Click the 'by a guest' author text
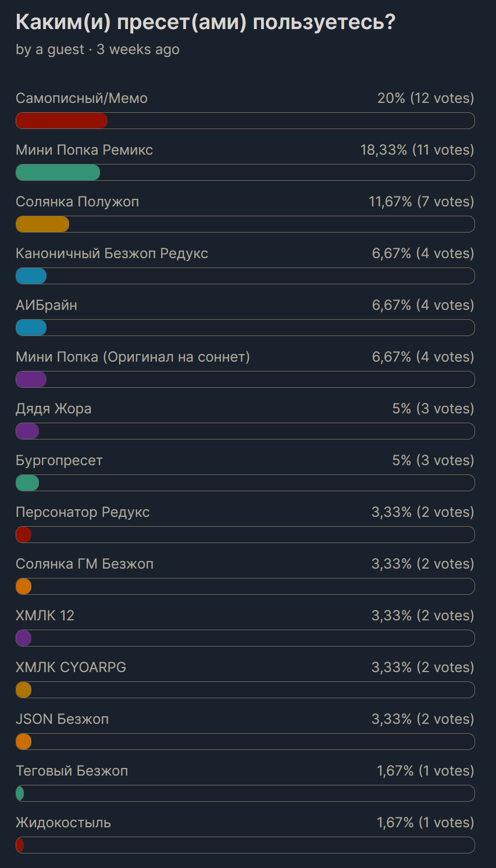The width and height of the screenshot is (496, 868). tap(50, 50)
